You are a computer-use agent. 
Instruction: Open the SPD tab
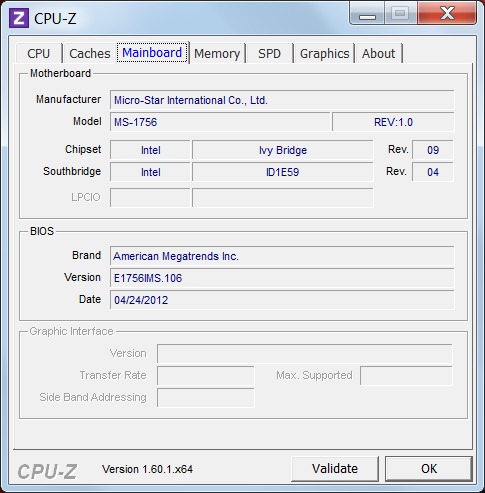pyautogui.click(x=270, y=53)
